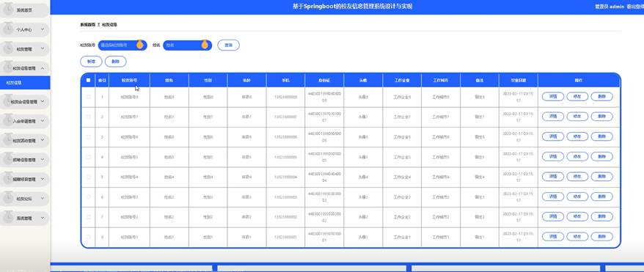Click the 工作城市 column header
This screenshot has width=644, height=272.
pyautogui.click(x=441, y=81)
